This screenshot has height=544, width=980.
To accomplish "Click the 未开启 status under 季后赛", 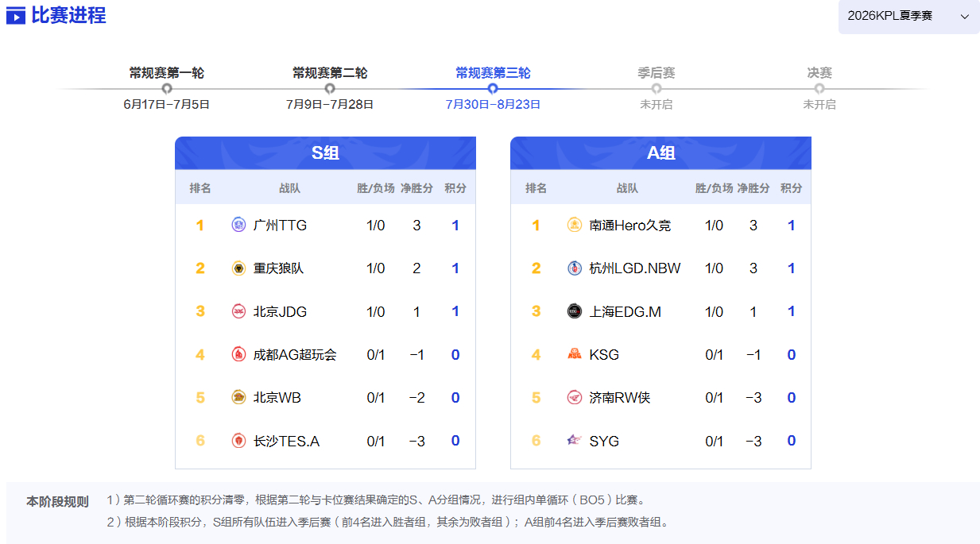I will point(657,104).
